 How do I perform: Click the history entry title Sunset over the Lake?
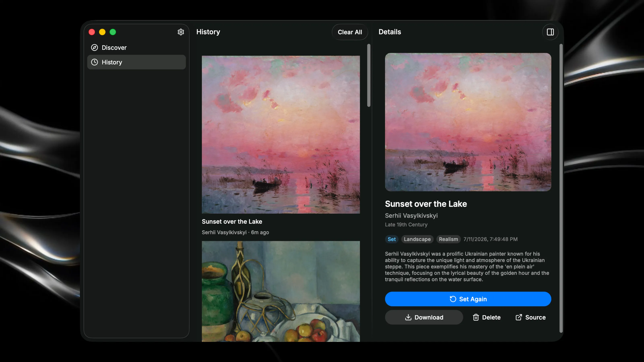point(232,221)
